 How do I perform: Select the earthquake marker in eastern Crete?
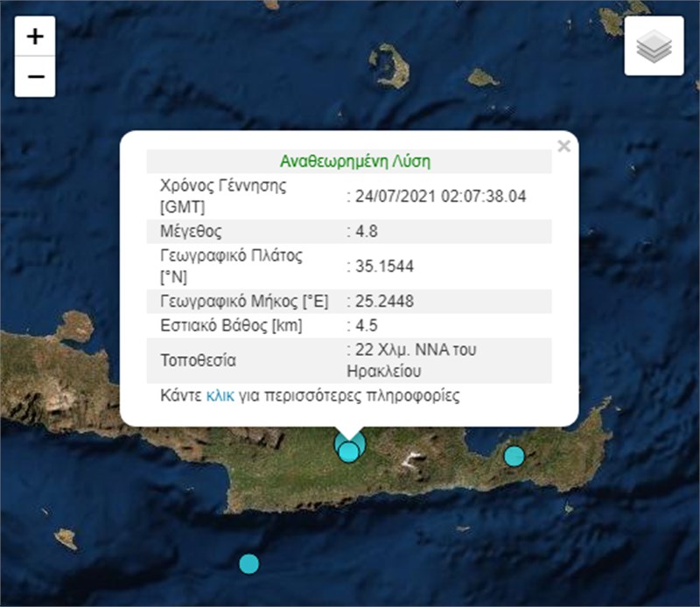click(x=514, y=456)
